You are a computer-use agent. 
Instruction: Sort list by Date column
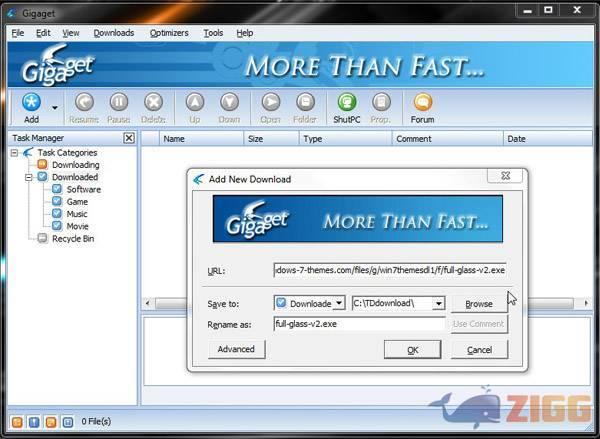point(548,139)
